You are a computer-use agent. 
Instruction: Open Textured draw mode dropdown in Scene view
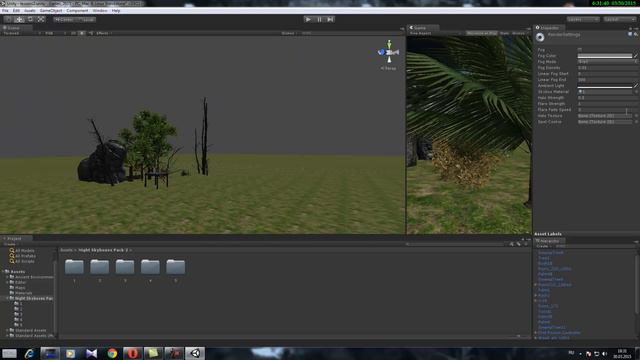tap(21, 33)
